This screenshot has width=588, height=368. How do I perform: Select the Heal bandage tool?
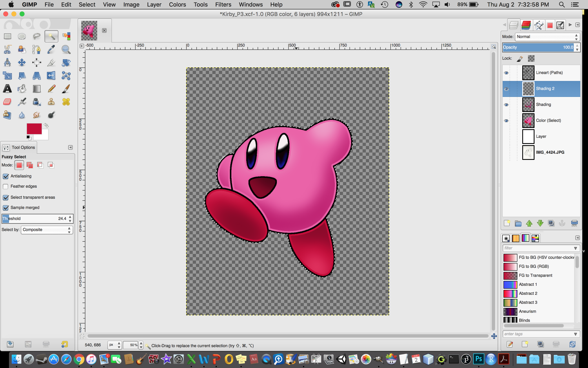tap(66, 102)
